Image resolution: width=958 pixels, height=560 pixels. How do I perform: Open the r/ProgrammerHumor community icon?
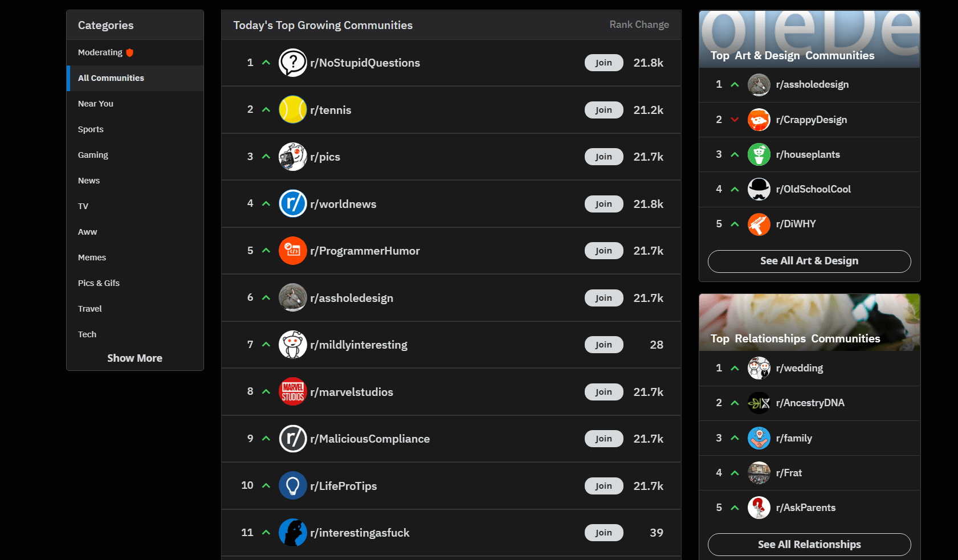click(292, 251)
